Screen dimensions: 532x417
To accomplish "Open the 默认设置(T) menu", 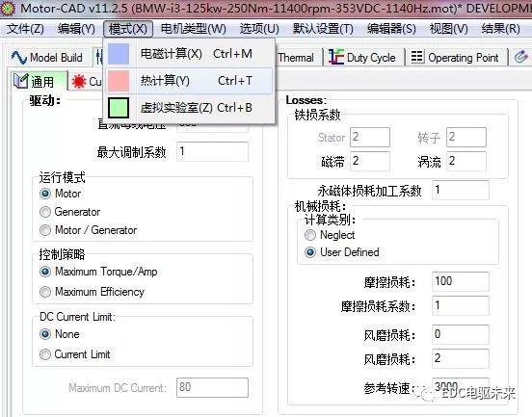I will tap(323, 29).
